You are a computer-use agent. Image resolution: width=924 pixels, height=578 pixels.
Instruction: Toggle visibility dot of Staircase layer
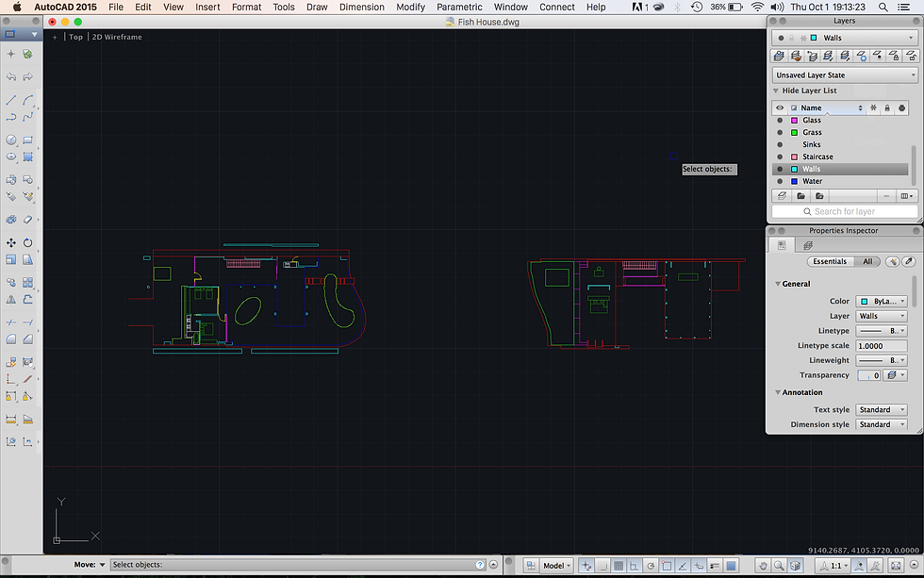click(x=781, y=157)
